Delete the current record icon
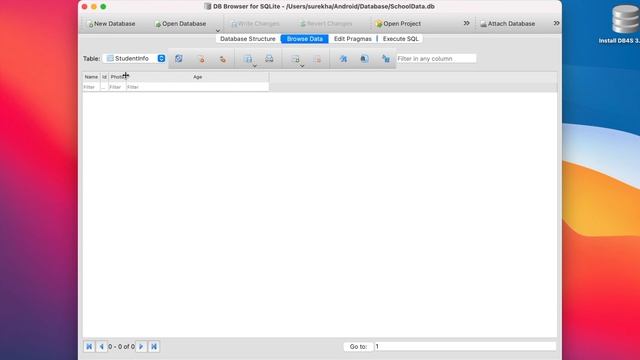Screen dimensions: 640x360 pos(317,59)
